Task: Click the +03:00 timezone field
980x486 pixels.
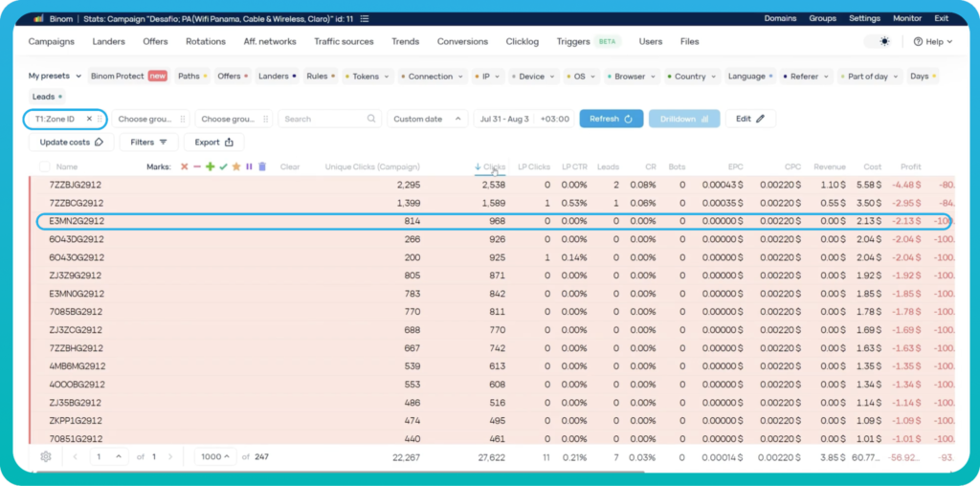Action: [x=555, y=119]
